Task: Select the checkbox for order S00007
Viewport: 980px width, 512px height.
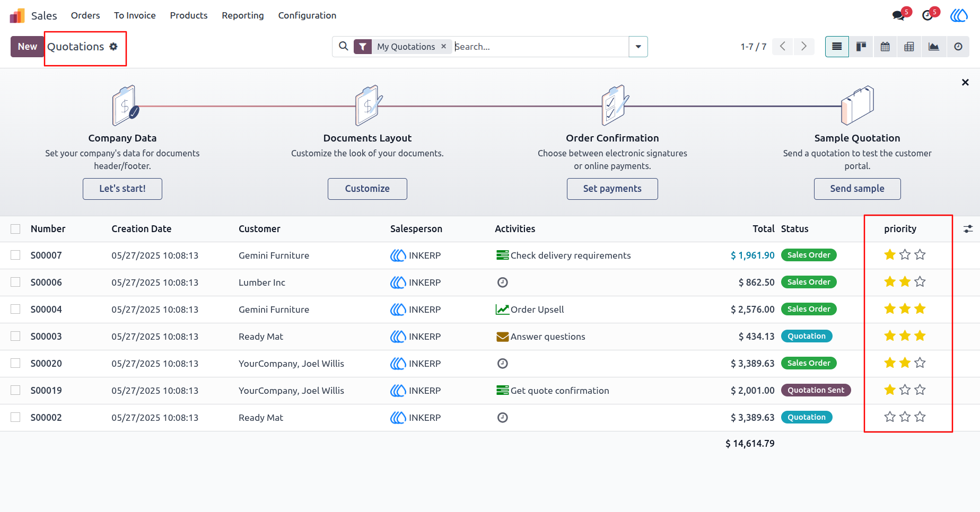Action: [15, 255]
